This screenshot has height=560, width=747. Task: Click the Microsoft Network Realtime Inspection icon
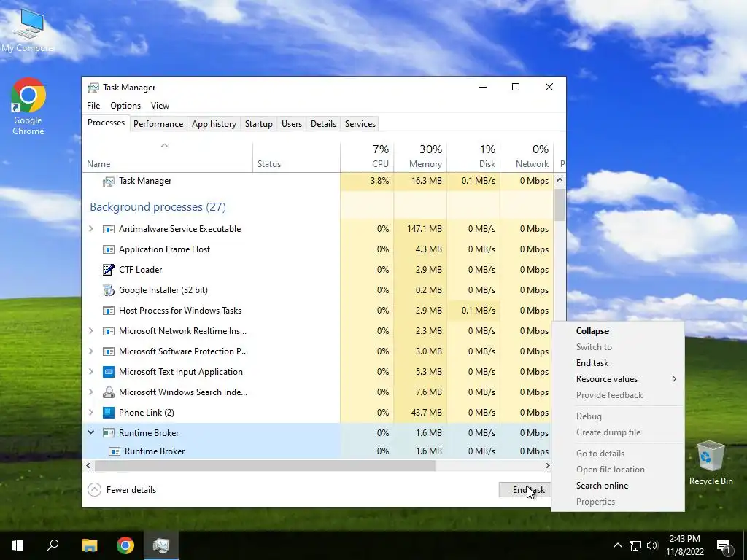pyautogui.click(x=109, y=331)
